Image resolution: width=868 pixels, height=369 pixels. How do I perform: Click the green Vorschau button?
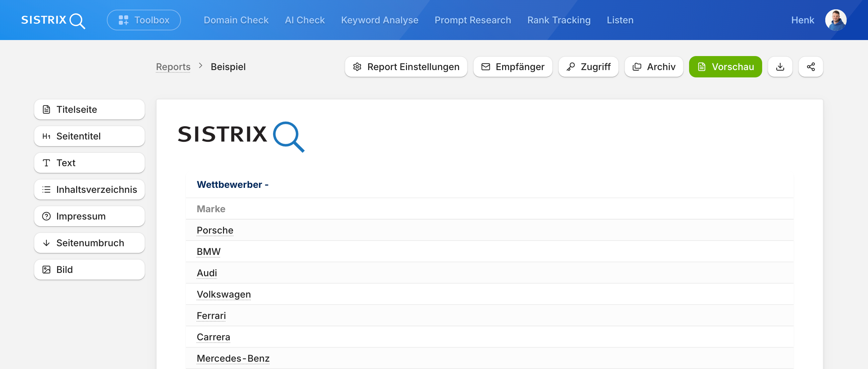coord(725,67)
